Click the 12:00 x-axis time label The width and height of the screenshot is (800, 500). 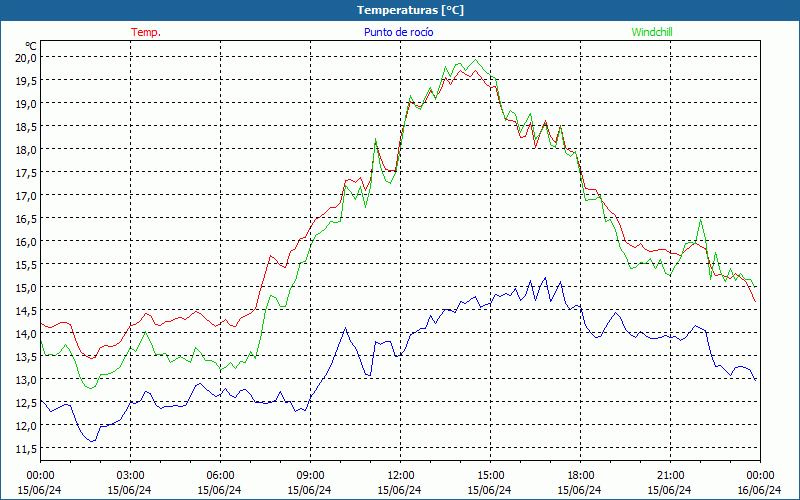(x=400, y=475)
